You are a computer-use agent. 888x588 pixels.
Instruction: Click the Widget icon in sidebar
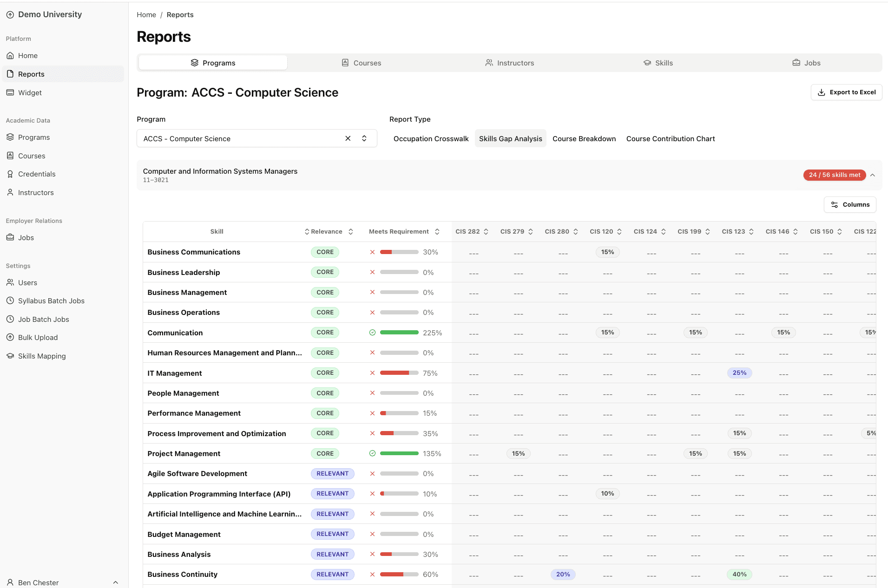point(10,93)
